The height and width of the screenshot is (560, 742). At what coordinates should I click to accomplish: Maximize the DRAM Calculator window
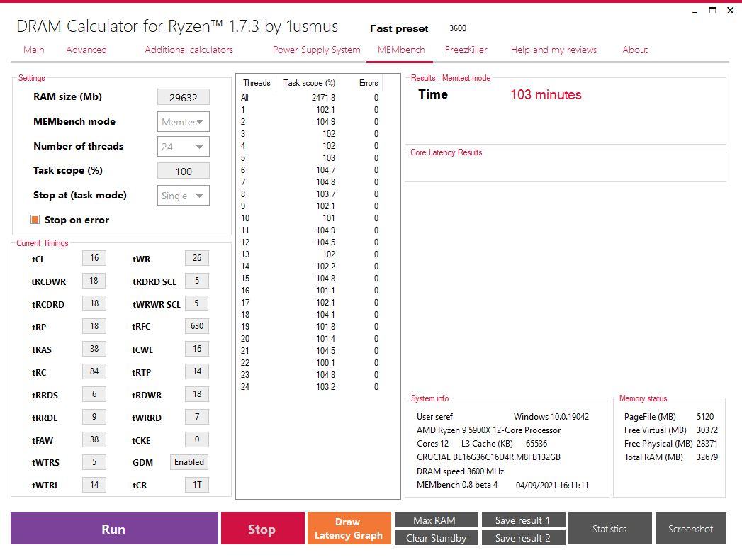tap(712, 11)
